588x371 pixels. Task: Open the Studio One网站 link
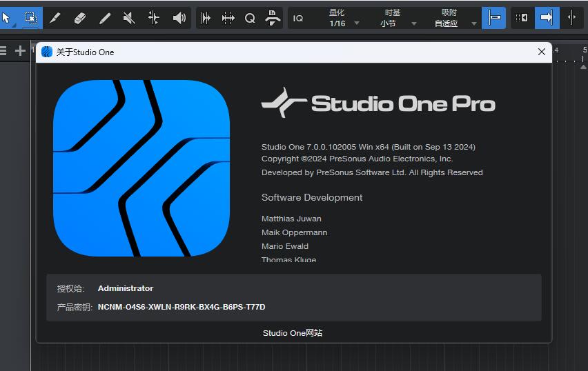[293, 333]
